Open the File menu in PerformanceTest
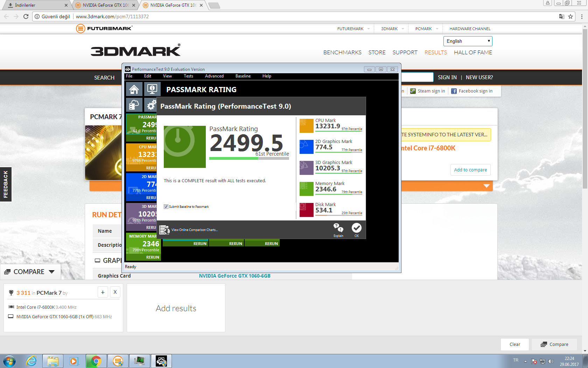The image size is (588, 368). point(129,76)
